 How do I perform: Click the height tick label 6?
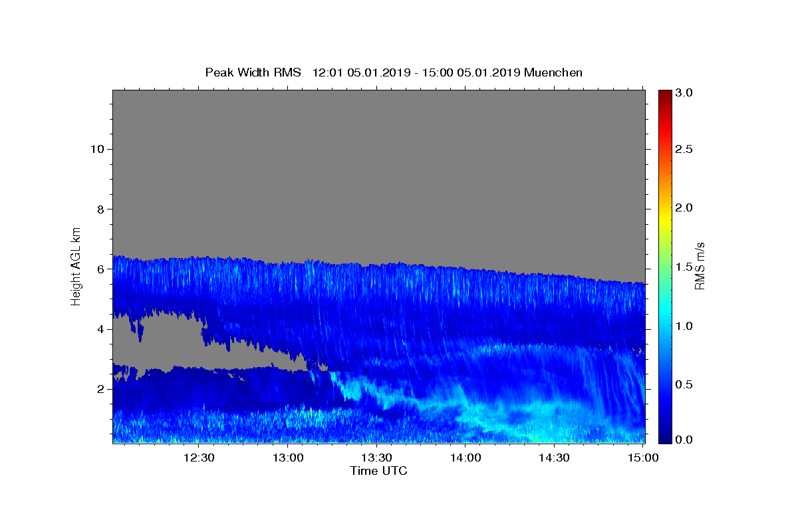tap(101, 269)
